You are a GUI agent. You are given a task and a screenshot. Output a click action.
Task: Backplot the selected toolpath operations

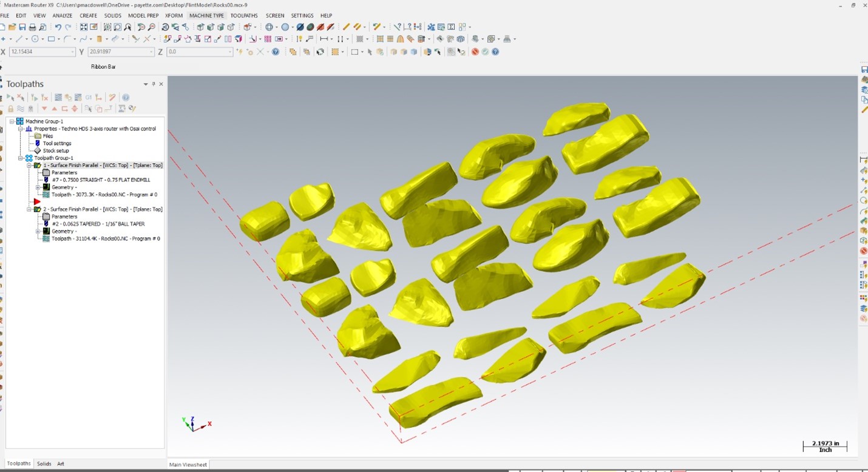(x=58, y=98)
